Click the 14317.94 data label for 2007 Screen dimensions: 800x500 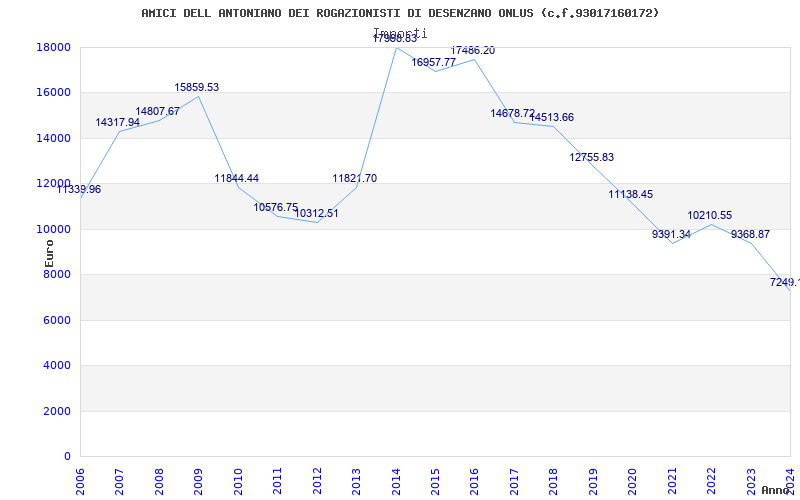[x=117, y=122]
